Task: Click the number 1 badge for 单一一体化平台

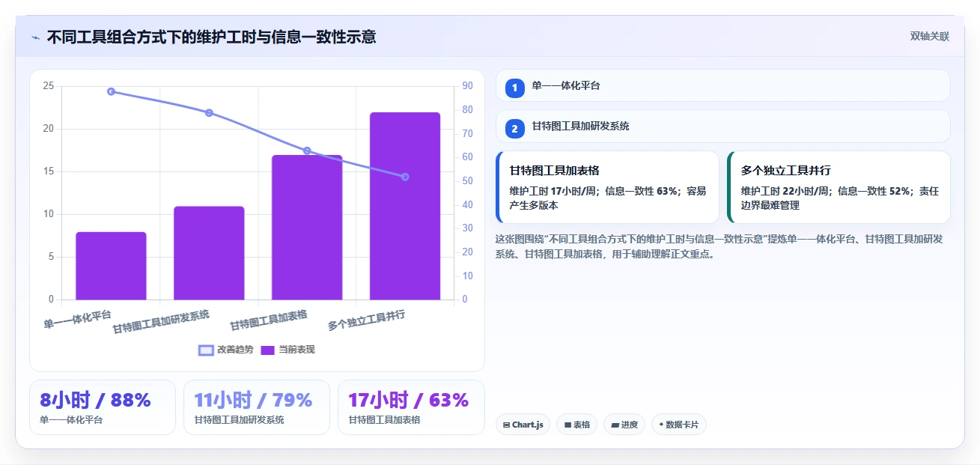Action: point(515,88)
